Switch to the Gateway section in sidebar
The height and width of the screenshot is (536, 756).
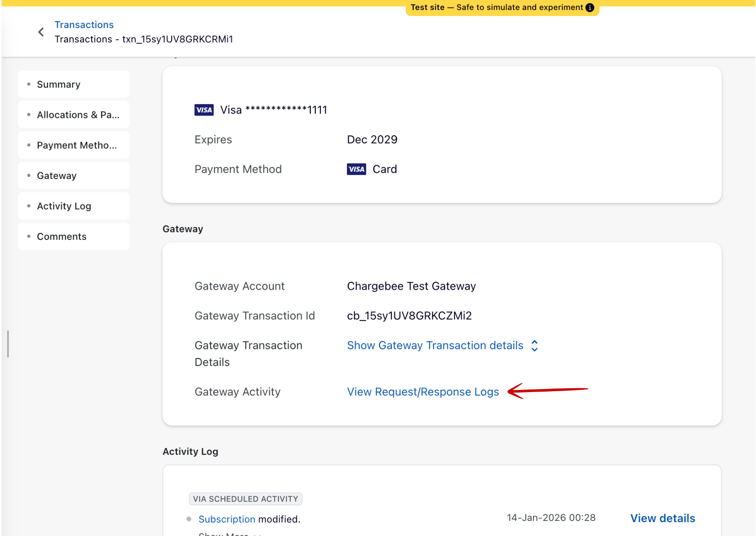click(x=57, y=175)
